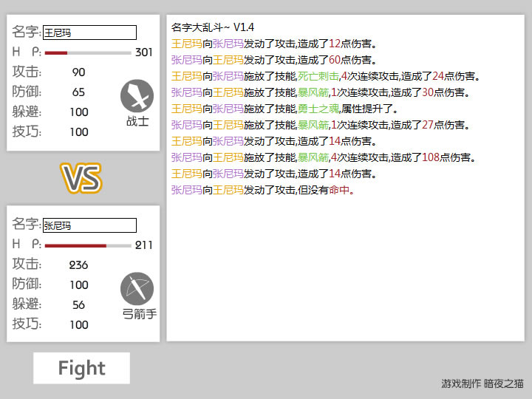This screenshot has height=399, width=532.
Task: Click the 名字大乱斗~ V1.4 title text
Action: (x=213, y=27)
